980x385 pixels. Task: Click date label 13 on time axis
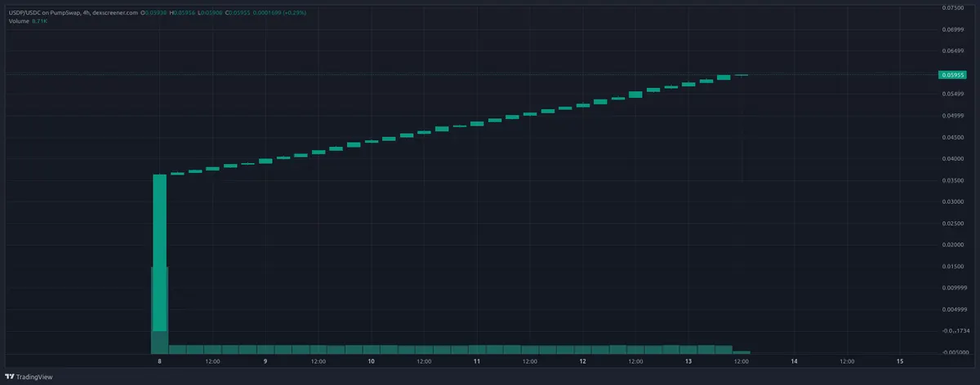[688, 361]
